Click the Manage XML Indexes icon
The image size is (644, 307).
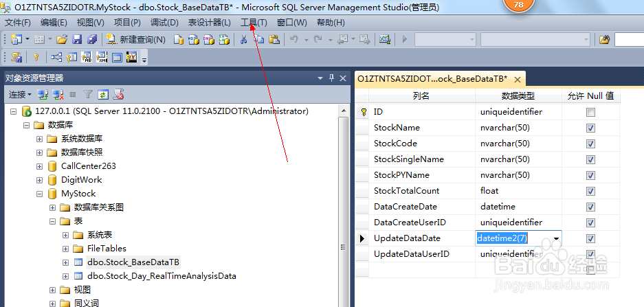coord(102,57)
